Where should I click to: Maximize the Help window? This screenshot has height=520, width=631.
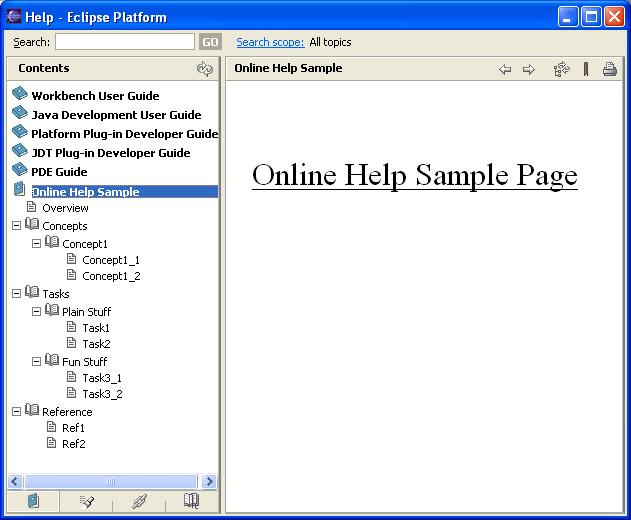click(x=591, y=17)
